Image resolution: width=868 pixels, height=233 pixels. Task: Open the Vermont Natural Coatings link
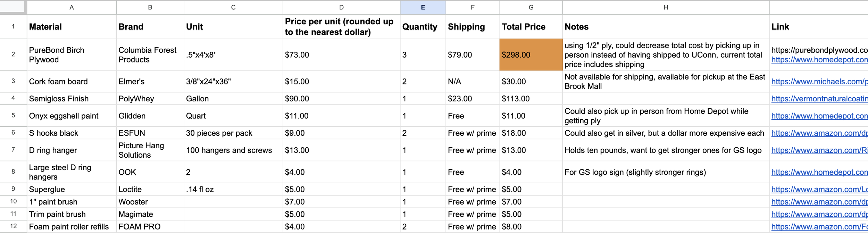(x=819, y=99)
